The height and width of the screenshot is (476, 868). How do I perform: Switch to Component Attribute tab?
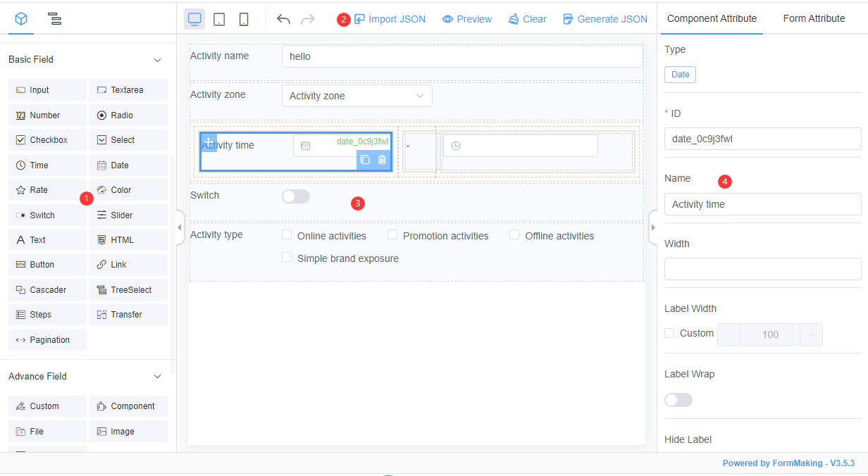(712, 18)
